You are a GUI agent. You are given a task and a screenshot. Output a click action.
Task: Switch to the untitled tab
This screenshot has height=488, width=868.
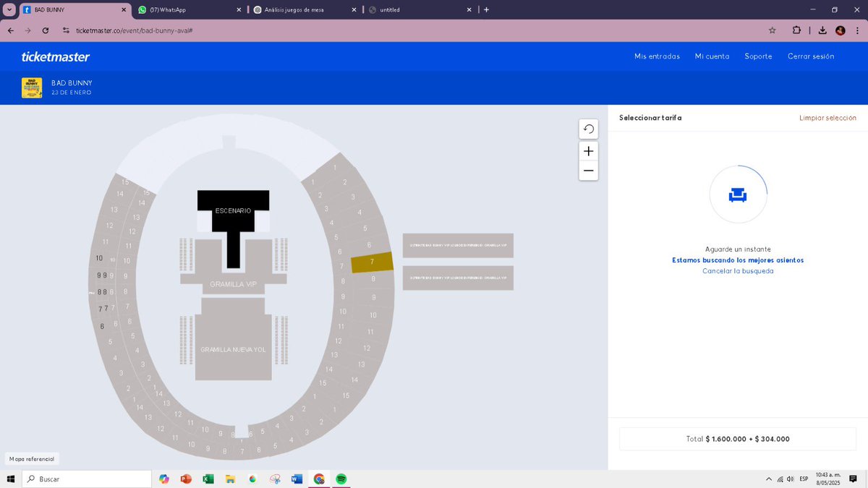tap(420, 9)
